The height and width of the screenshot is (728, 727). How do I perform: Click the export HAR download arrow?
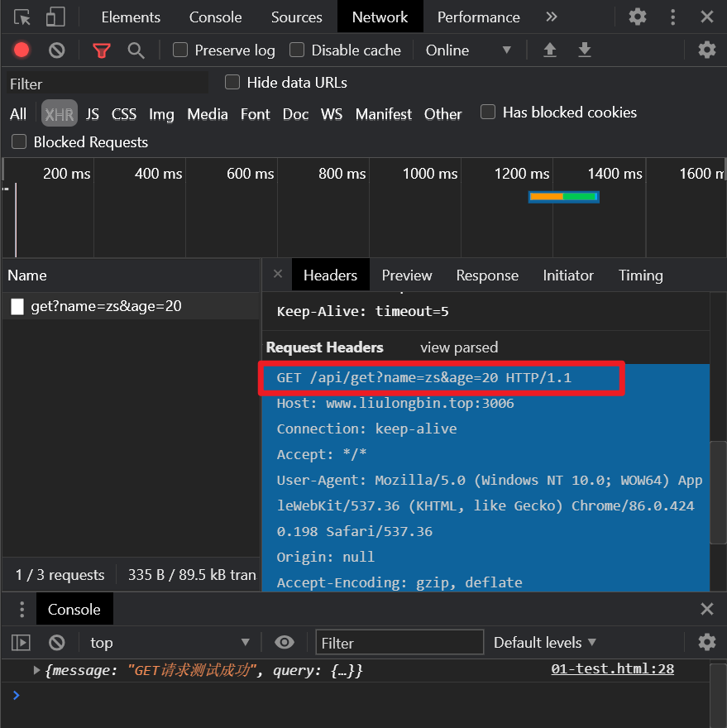coord(585,50)
